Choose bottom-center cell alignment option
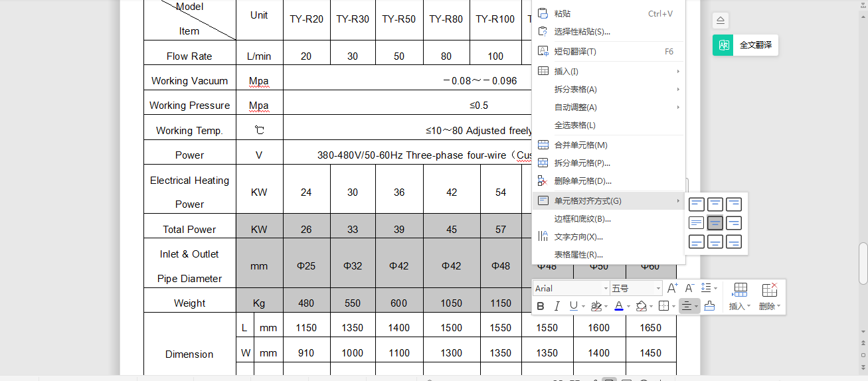The image size is (868, 381). click(x=715, y=242)
